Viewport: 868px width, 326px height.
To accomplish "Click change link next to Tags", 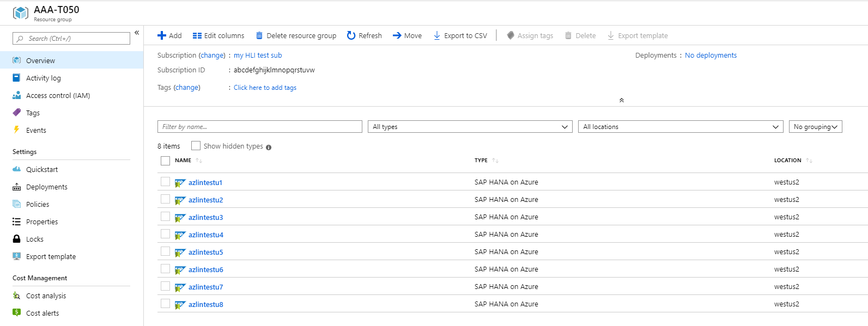I will [187, 88].
